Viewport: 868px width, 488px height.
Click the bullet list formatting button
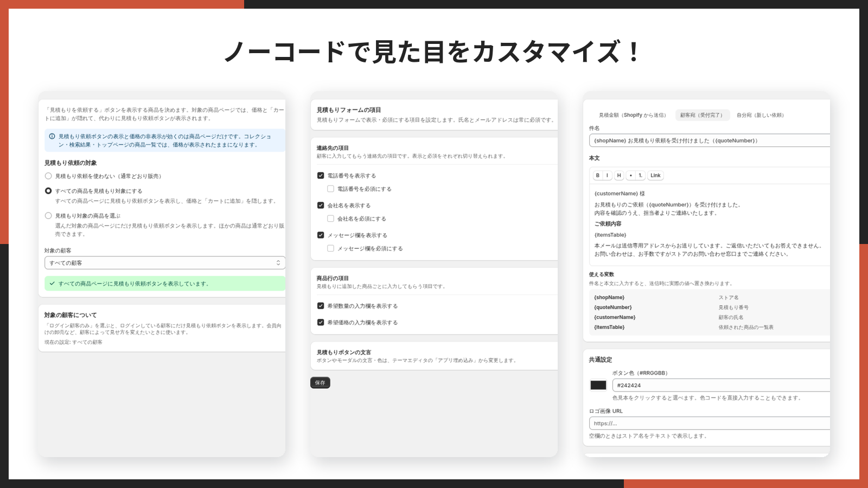(630, 175)
